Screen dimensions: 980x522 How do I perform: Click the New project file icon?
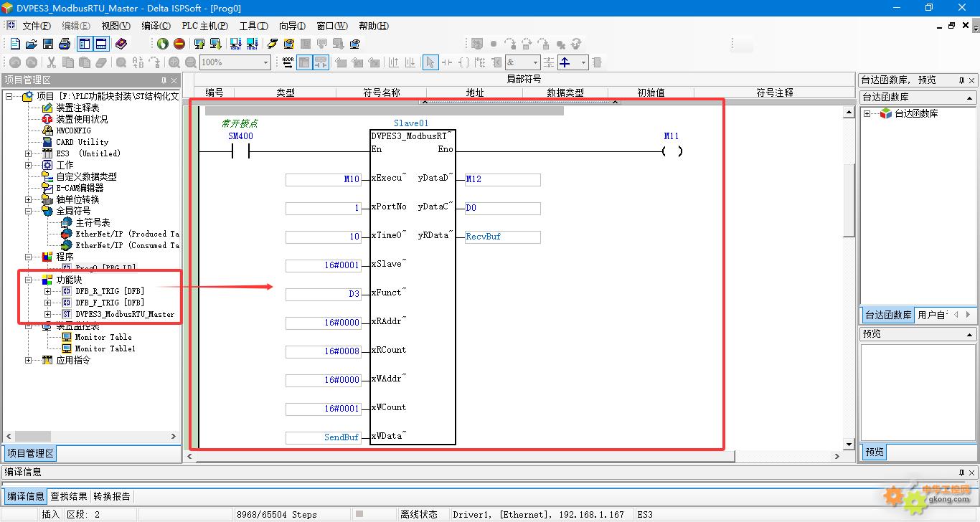click(x=14, y=44)
